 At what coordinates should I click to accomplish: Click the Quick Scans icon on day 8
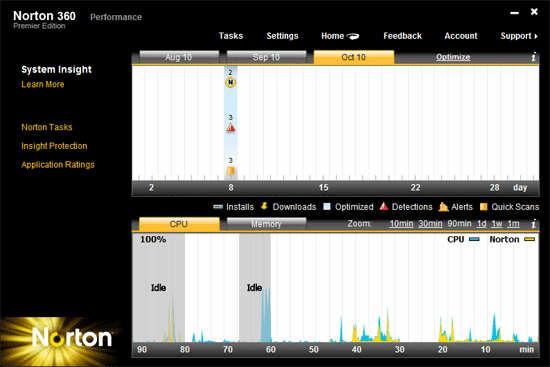point(230,171)
